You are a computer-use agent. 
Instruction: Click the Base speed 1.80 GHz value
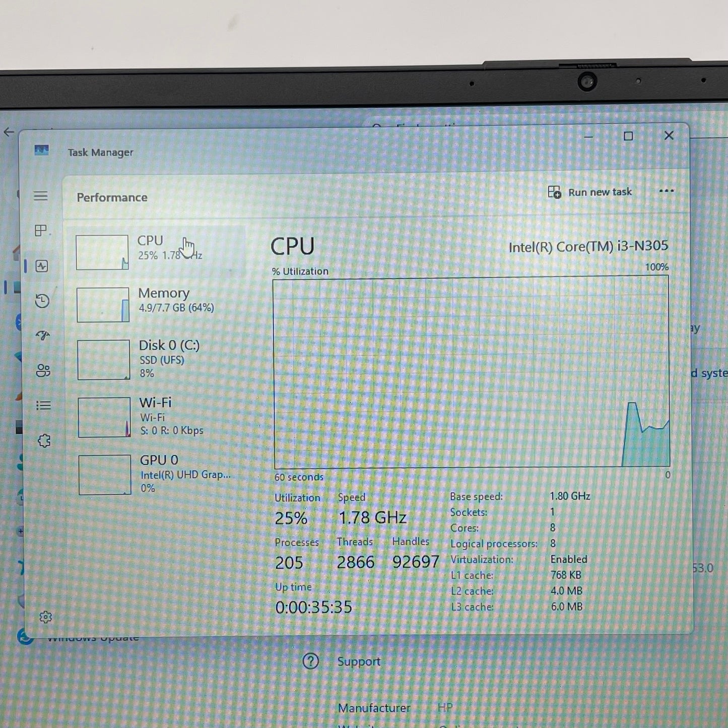[570, 496]
